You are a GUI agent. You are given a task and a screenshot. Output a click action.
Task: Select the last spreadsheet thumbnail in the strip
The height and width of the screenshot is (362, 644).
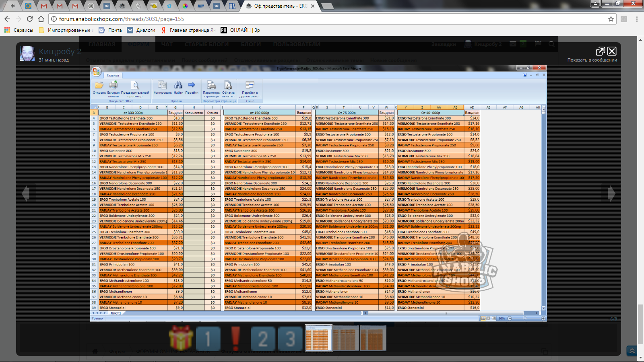coord(373,338)
